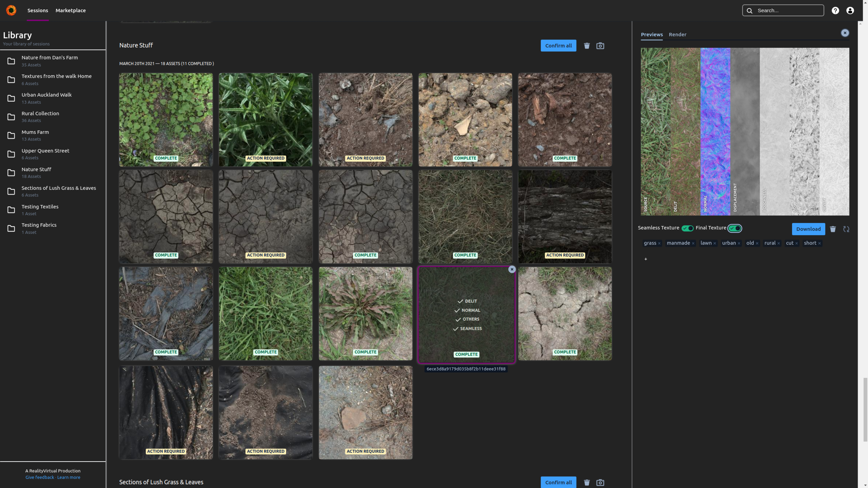This screenshot has width=868, height=488.
Task: Open the Help question mark icon
Action: (x=835, y=10)
